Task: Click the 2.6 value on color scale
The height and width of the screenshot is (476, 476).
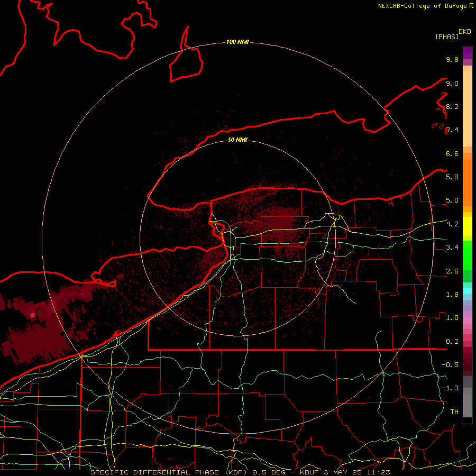Action: click(452, 271)
